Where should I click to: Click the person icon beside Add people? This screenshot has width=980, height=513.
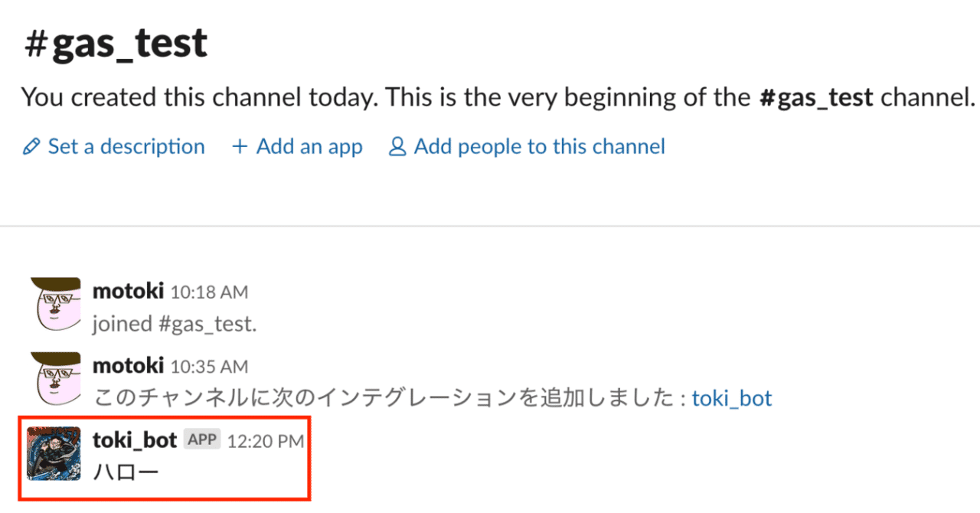click(397, 146)
